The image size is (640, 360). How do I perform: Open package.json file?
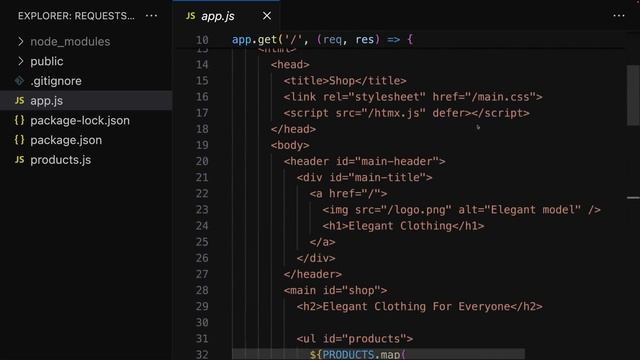pos(66,140)
